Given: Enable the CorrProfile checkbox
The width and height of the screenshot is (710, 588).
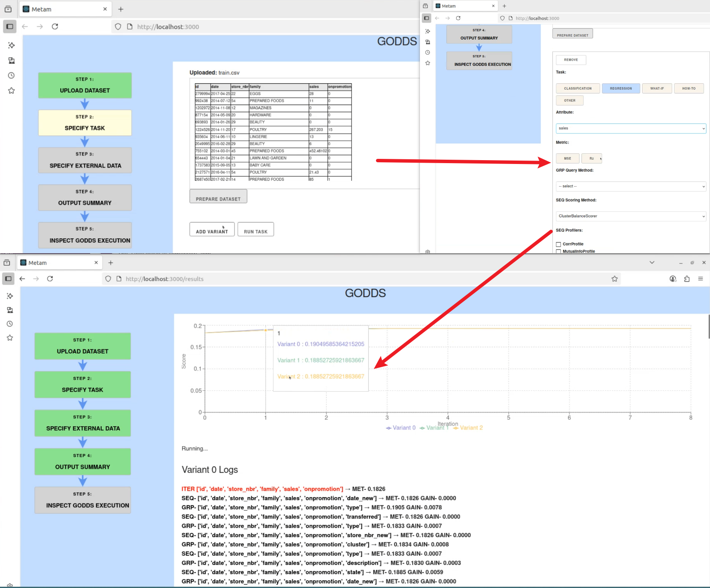Looking at the screenshot, I should click(x=558, y=244).
